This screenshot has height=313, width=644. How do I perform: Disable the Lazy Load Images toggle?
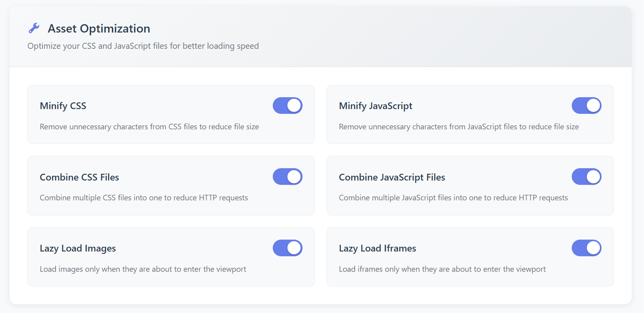click(x=287, y=248)
